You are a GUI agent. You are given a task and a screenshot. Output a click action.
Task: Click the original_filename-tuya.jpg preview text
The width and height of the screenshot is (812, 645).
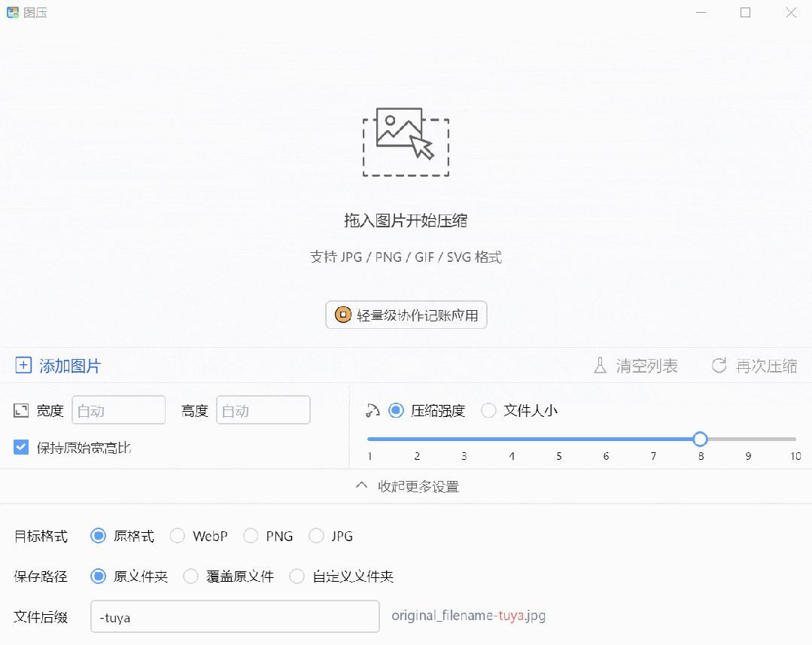pyautogui.click(x=468, y=616)
